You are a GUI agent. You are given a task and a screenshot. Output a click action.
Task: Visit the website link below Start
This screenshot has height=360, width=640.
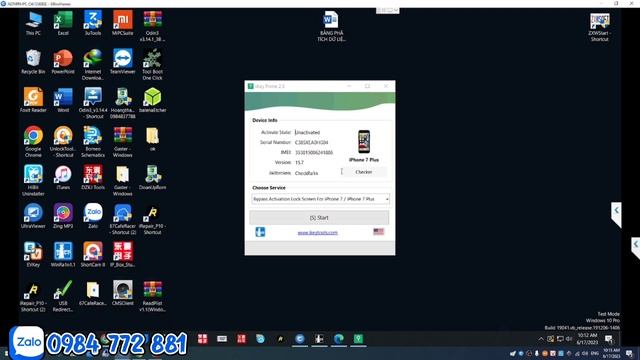[318, 233]
